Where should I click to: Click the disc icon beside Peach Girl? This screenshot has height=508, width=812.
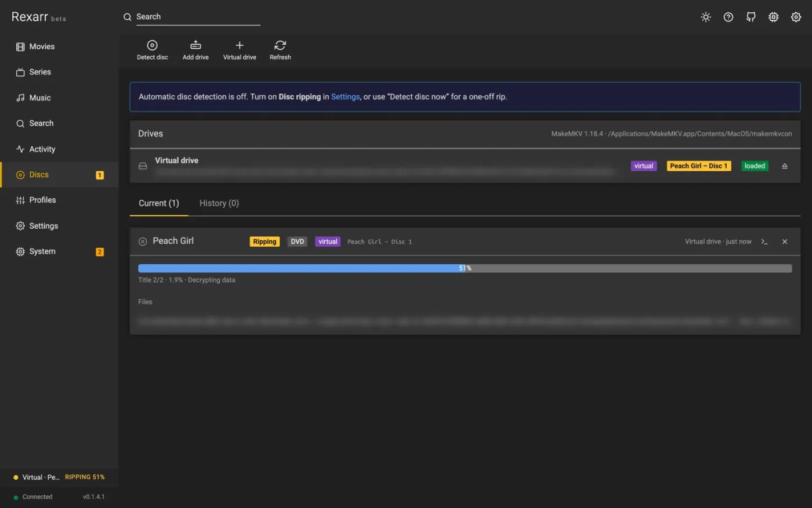(143, 242)
